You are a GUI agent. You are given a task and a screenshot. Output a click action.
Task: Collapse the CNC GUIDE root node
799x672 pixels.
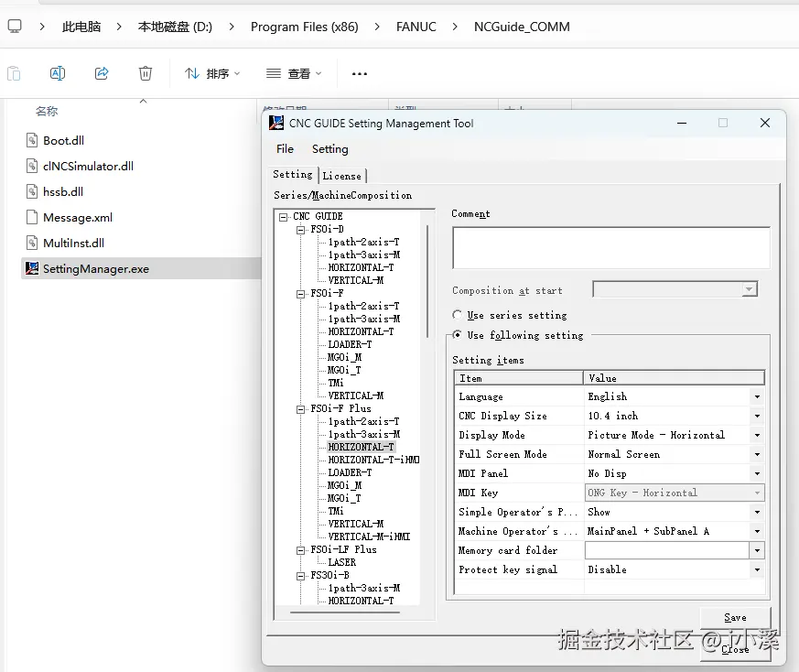click(x=284, y=217)
